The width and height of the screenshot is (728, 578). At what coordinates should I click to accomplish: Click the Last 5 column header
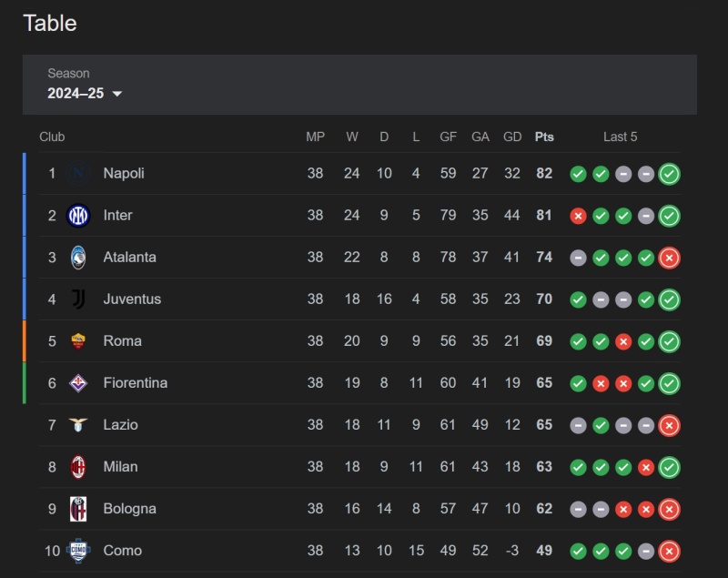pyautogui.click(x=621, y=137)
